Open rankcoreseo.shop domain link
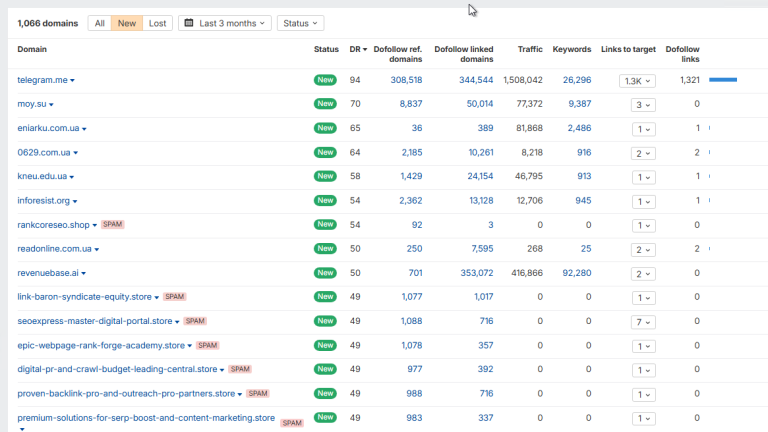This screenshot has width=768, height=432. coord(53,225)
